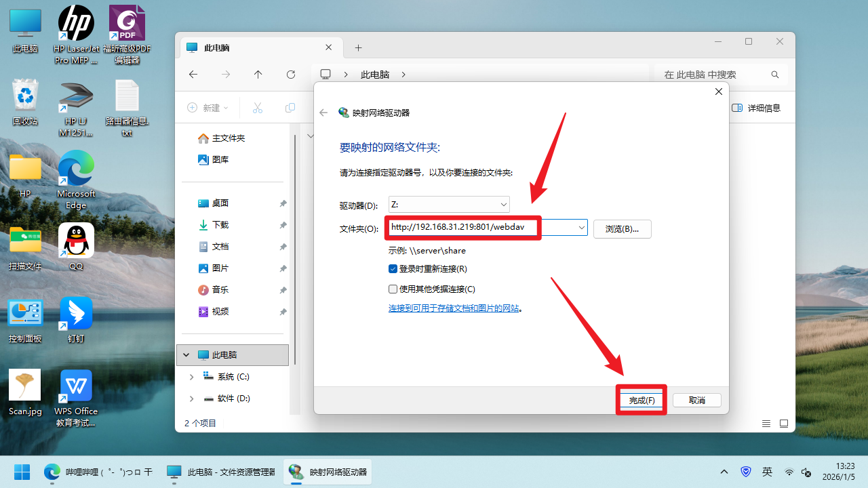
Task: Toggle thumbnail view at Explorer status bar
Action: click(x=784, y=423)
